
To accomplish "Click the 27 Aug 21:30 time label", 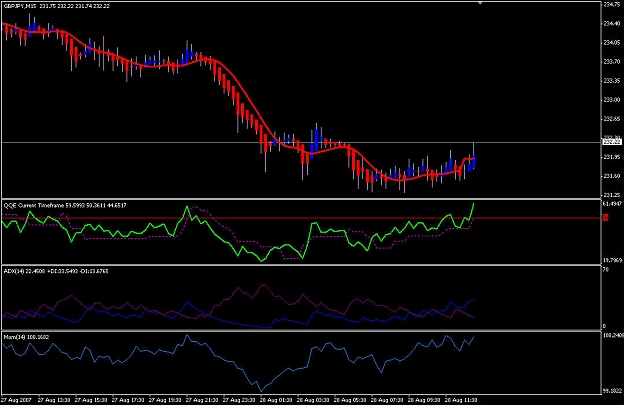I will (x=202, y=400).
